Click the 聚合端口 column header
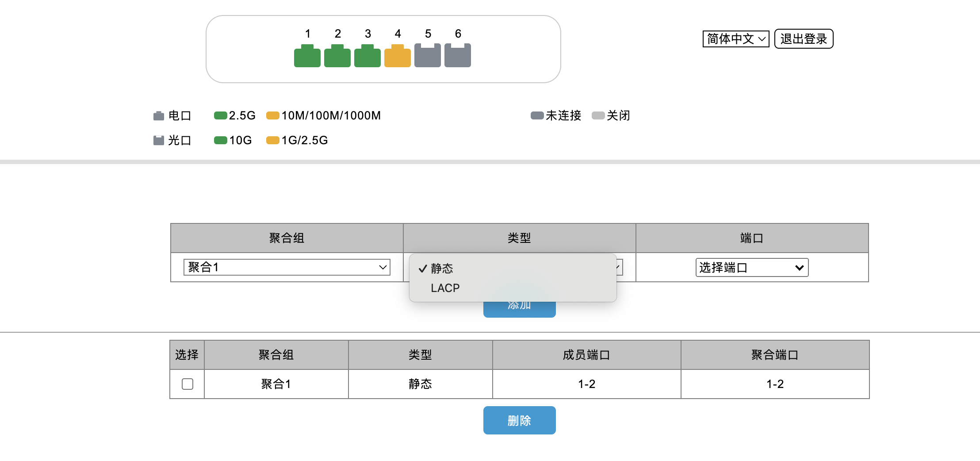The width and height of the screenshot is (980, 461). pos(775,355)
